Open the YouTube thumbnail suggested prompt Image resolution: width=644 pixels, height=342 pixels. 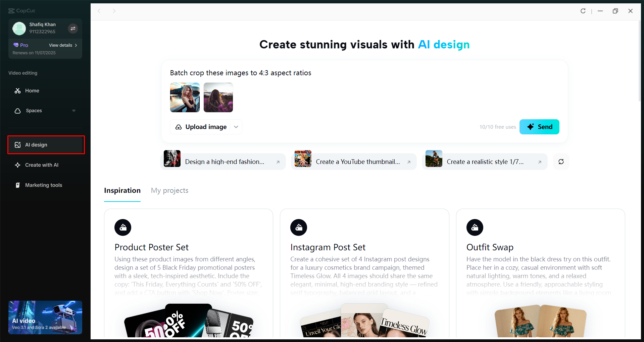353,162
